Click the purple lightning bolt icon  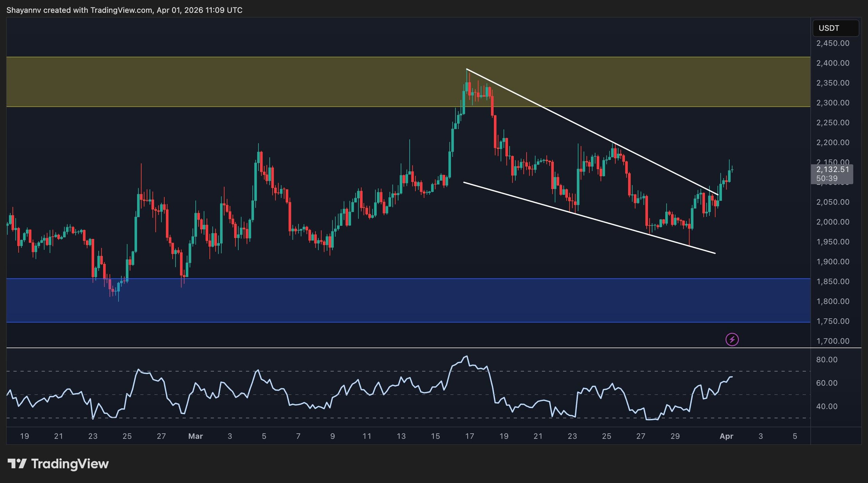[732, 340]
